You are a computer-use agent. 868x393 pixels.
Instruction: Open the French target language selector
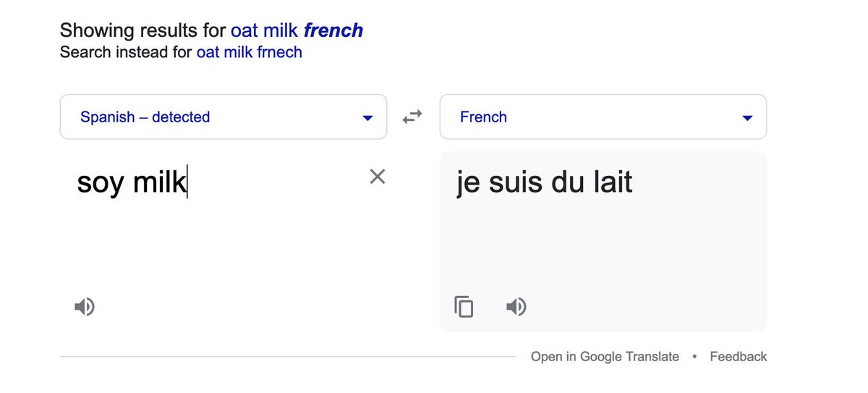pos(603,117)
